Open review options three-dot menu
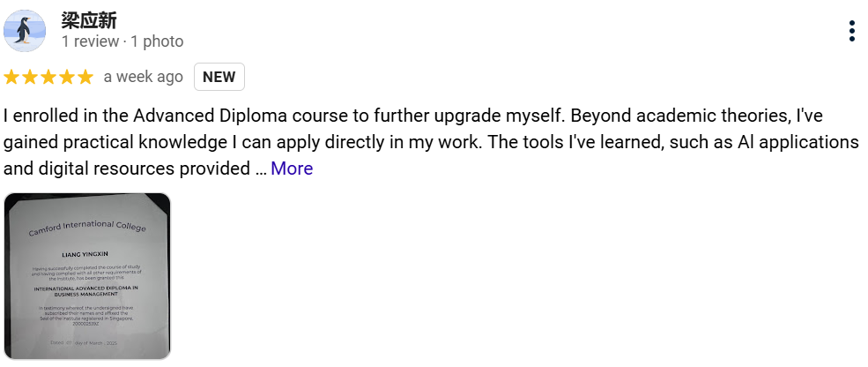Viewport: 868px width, 367px height. click(x=852, y=31)
